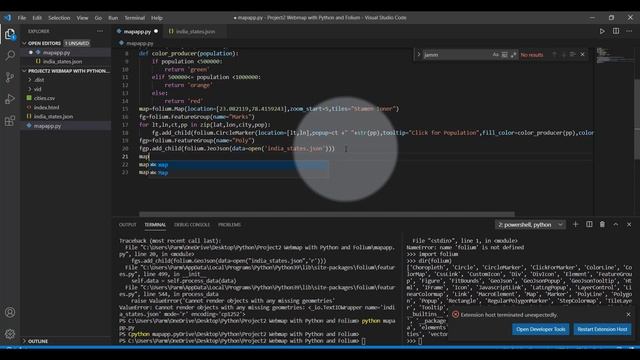Open the terminal selector dropdown
Image resolution: width=640 pixels, height=360 pixels.
(x=530, y=225)
